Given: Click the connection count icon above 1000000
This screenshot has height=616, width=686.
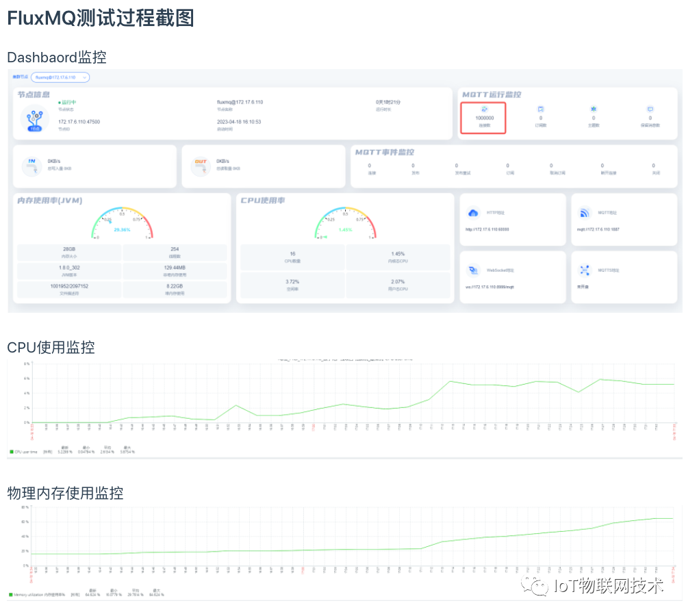Looking at the screenshot, I should [x=484, y=109].
